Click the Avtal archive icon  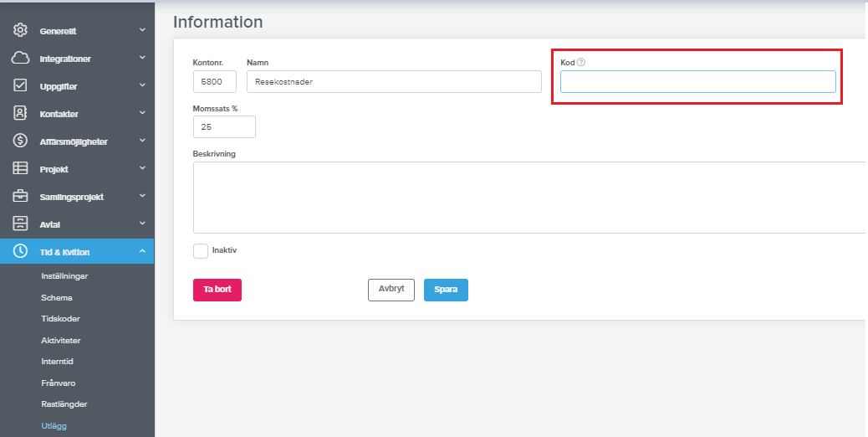click(21, 224)
